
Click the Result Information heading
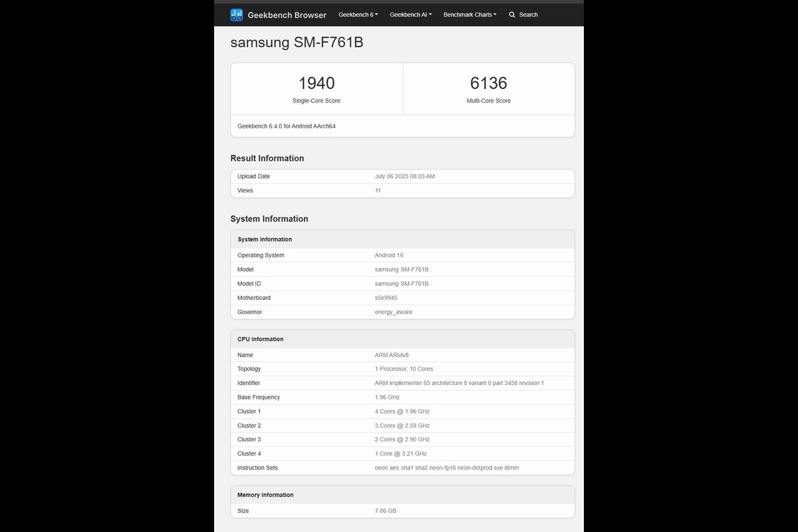point(267,158)
